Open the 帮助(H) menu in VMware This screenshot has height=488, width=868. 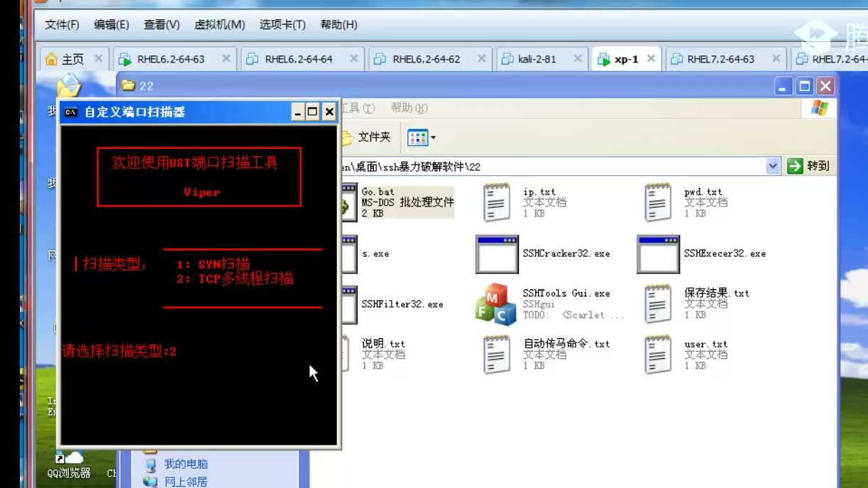339,25
